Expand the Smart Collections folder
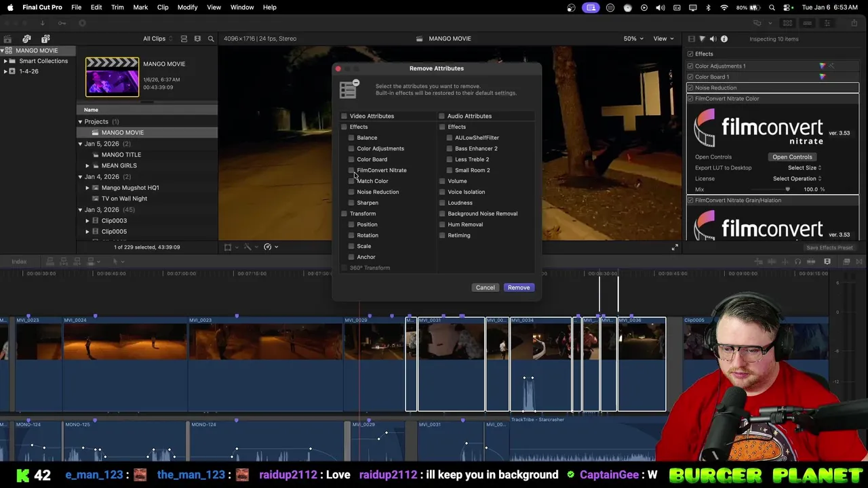 (x=5, y=61)
